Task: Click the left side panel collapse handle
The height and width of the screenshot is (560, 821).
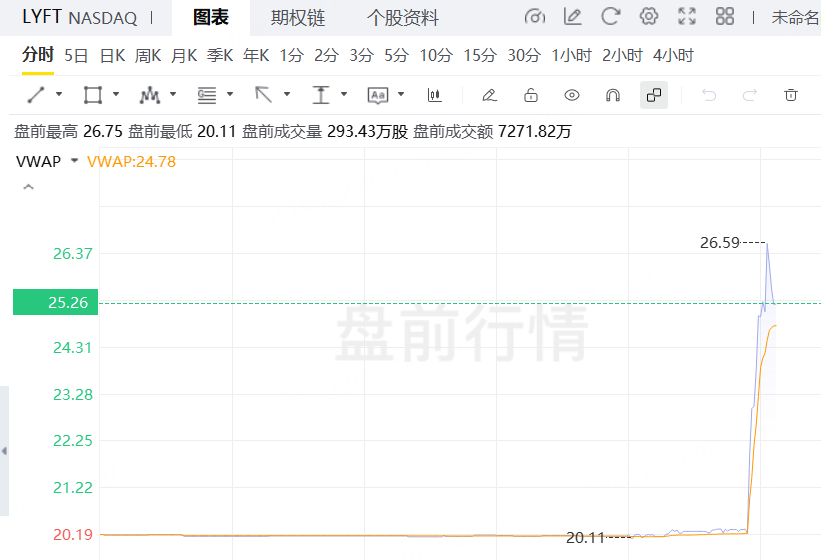Action: click(4, 451)
